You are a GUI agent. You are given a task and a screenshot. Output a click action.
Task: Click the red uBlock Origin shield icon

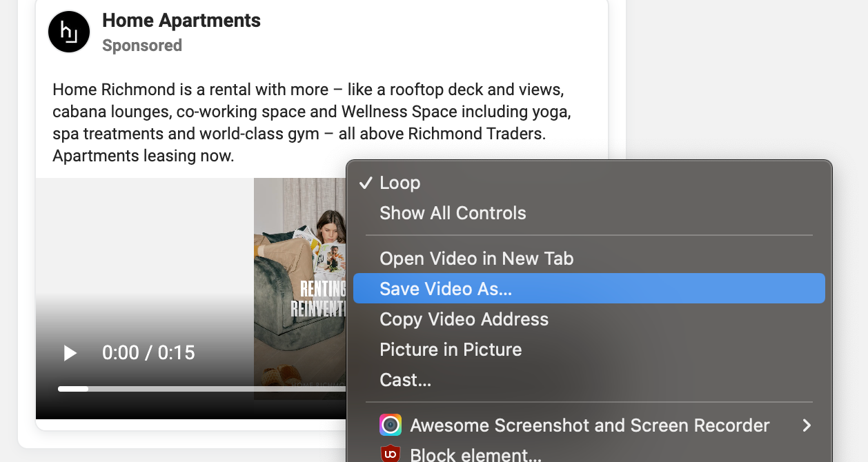click(x=391, y=454)
